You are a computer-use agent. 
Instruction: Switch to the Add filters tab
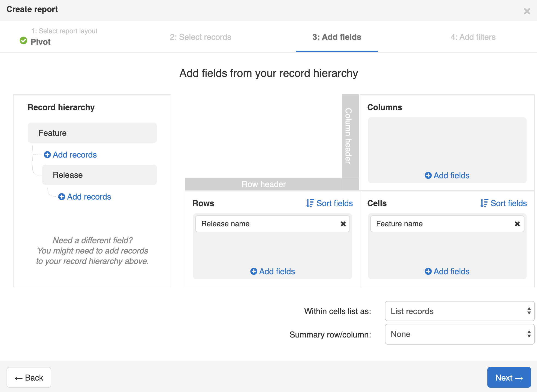tap(473, 37)
